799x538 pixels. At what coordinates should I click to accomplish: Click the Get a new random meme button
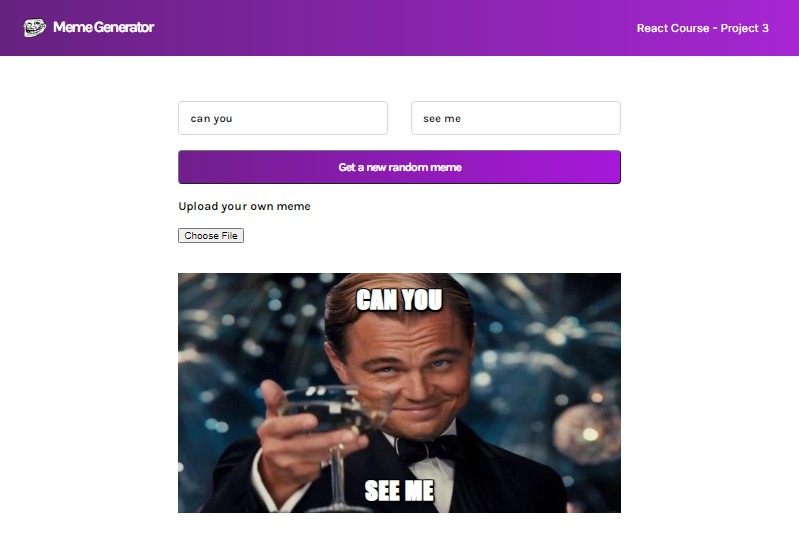tap(400, 167)
